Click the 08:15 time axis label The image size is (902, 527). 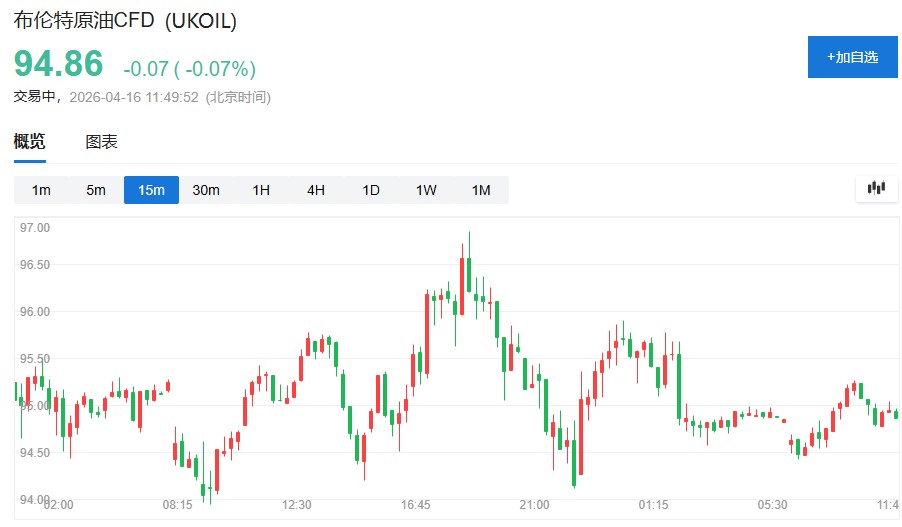tap(178, 505)
